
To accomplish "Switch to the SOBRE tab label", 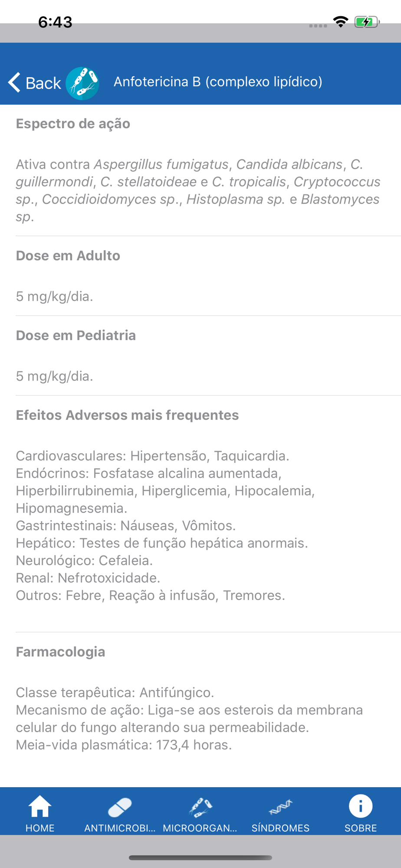I will pos(361,828).
